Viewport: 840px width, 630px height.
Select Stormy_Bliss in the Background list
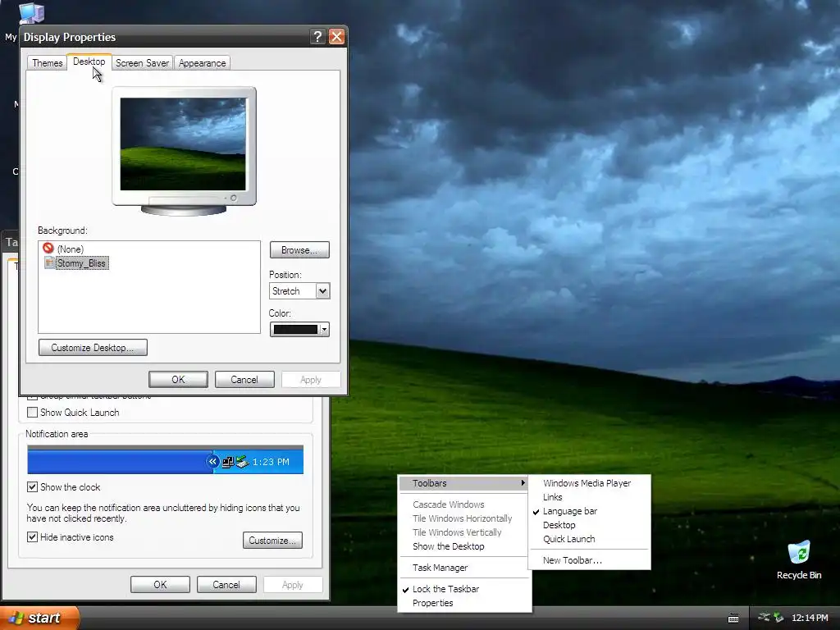[82, 263]
